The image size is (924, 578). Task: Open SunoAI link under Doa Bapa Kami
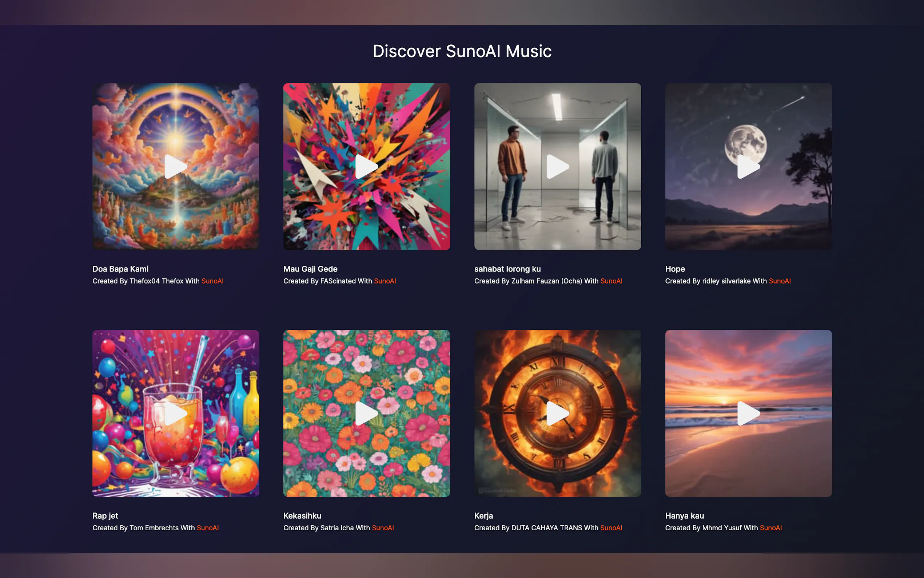tap(212, 281)
